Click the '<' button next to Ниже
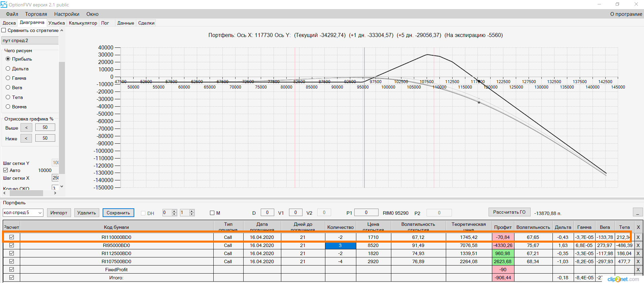 point(26,138)
